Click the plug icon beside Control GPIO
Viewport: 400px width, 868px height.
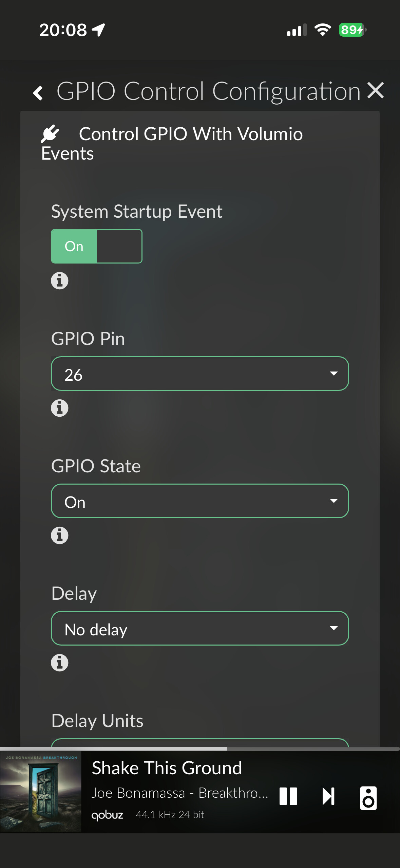pyautogui.click(x=50, y=134)
